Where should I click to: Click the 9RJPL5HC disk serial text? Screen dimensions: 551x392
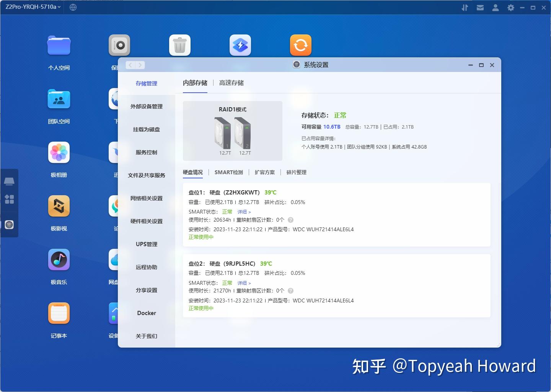(240, 263)
